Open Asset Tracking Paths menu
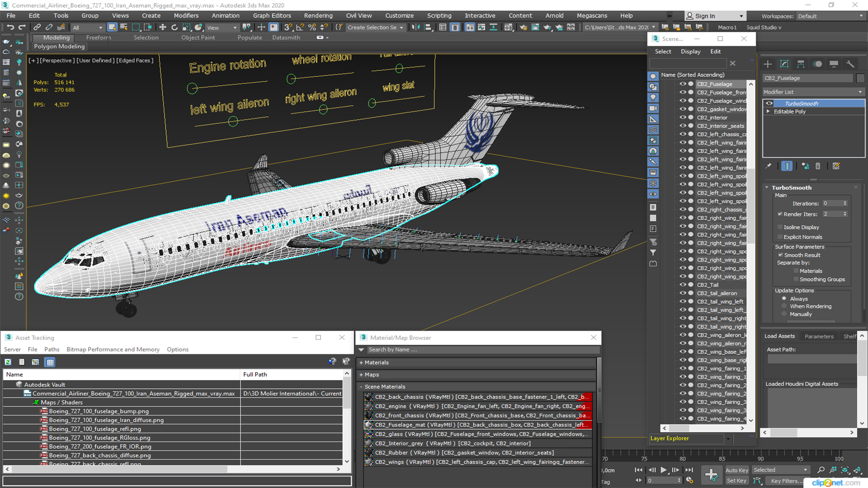Screen dimensions: 868x488 52,349
